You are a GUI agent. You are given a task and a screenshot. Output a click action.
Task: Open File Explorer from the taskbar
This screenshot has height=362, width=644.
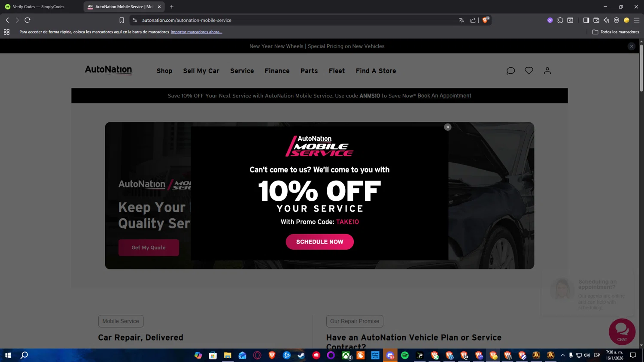228,355
